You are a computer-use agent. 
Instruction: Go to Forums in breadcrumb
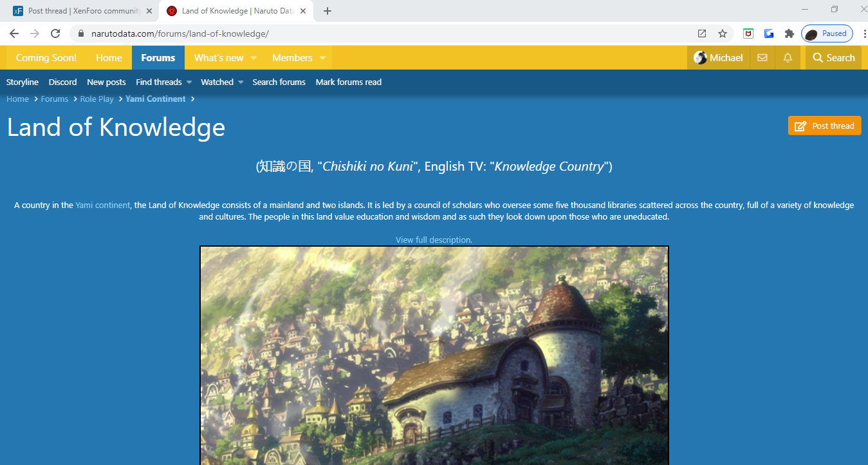55,99
